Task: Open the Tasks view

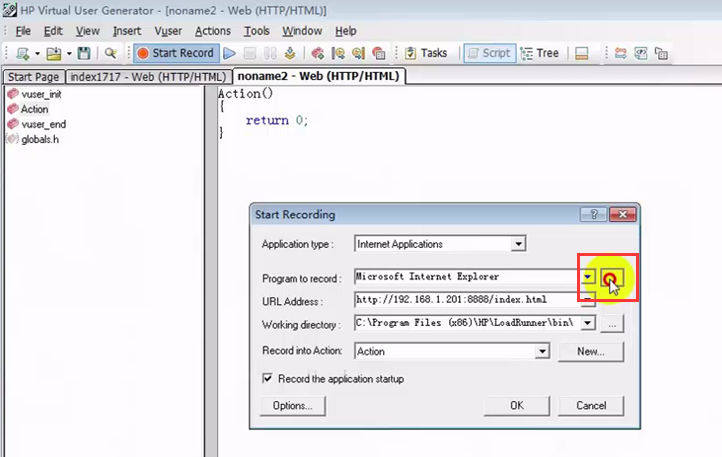Action: pyautogui.click(x=426, y=53)
